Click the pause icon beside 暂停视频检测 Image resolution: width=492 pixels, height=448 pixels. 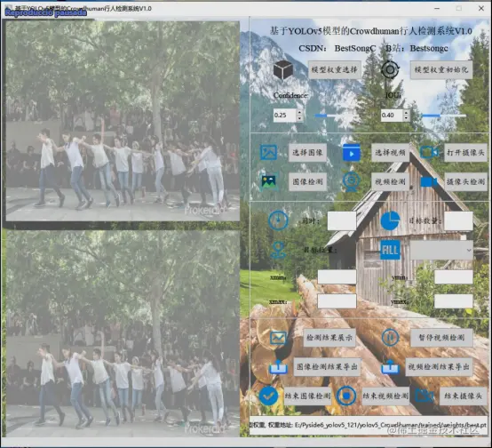391,338
